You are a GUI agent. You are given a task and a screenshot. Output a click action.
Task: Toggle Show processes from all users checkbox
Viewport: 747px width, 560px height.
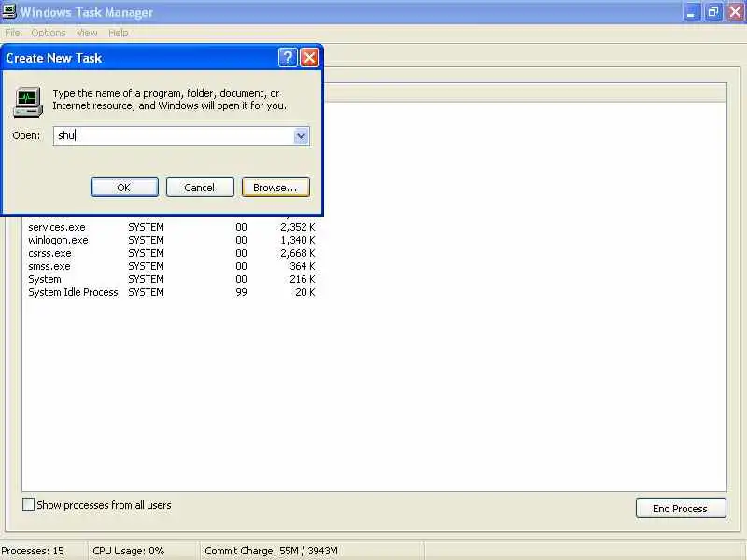(29, 505)
